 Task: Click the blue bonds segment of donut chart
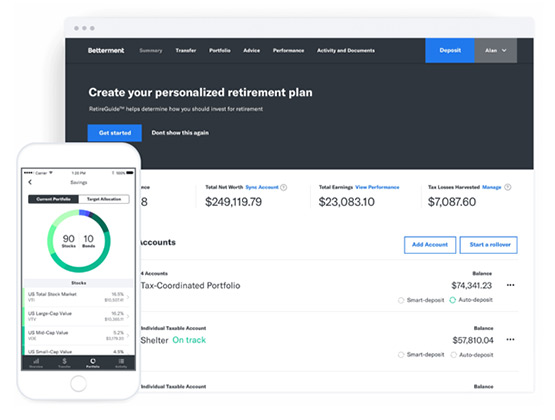[85, 213]
